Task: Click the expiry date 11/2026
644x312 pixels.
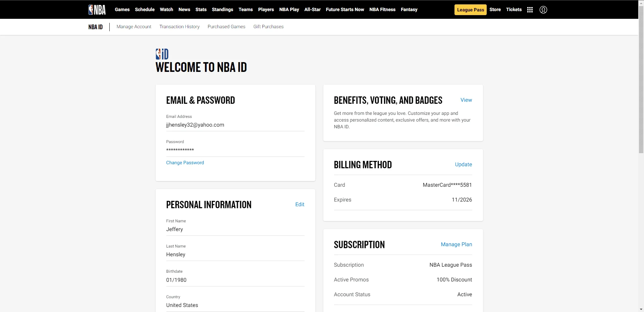Action: [x=462, y=200]
